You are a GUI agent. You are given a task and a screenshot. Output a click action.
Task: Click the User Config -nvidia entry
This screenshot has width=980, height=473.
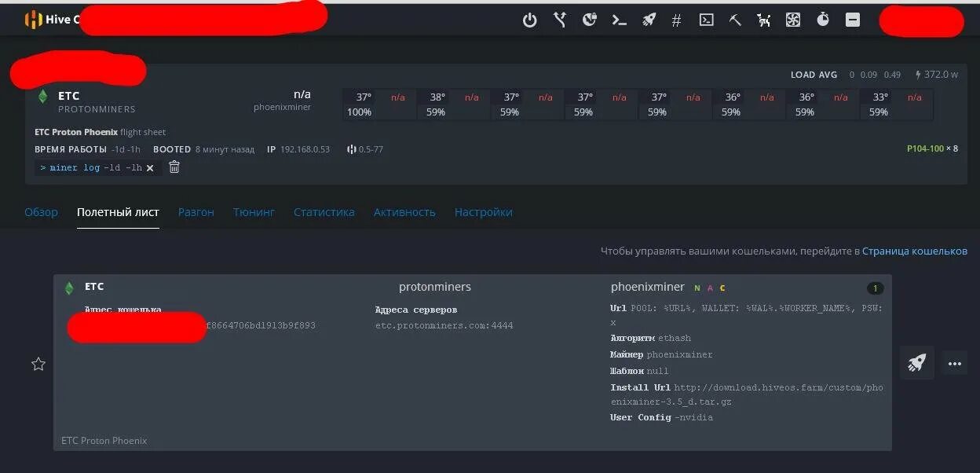coord(662,417)
